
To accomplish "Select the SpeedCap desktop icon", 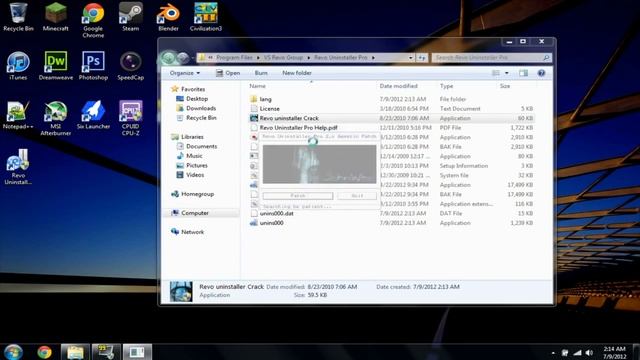I will point(131,66).
